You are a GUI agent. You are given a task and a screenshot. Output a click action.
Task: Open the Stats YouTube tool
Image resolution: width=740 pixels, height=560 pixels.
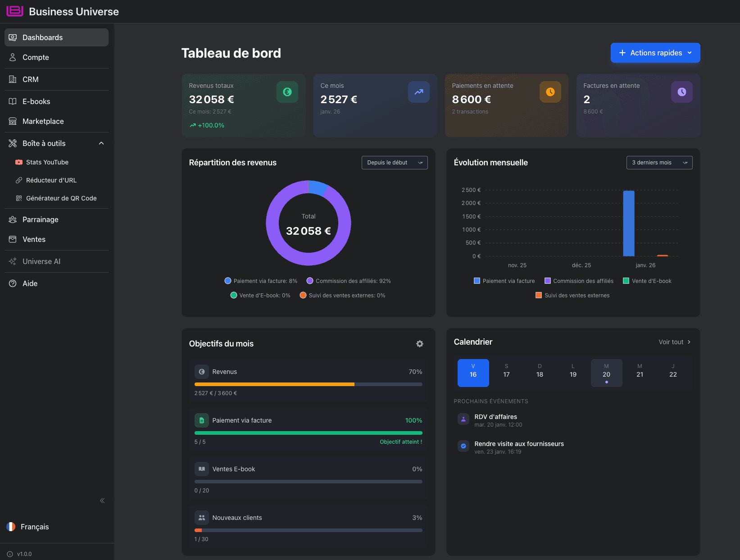47,162
